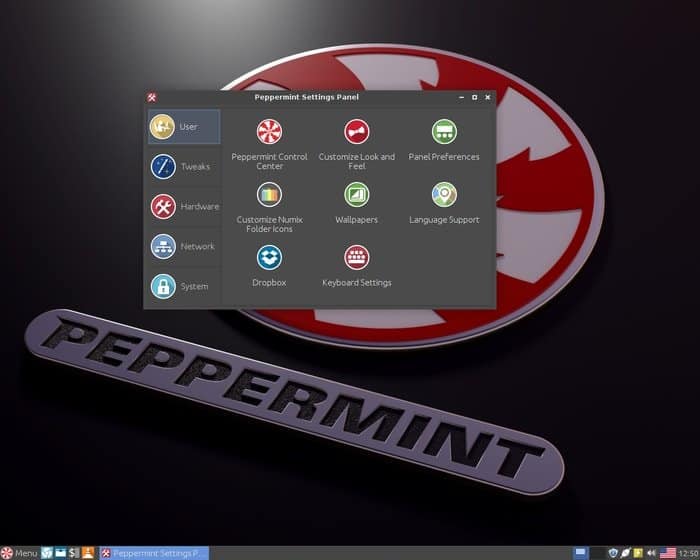This screenshot has width=700, height=560.
Task: Click the Peppermint Settings Panel taskbar entry
Action: pyautogui.click(x=154, y=553)
